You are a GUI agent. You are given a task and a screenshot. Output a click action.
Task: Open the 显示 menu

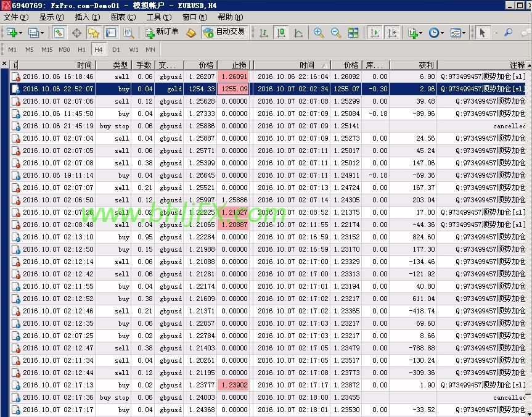(x=52, y=17)
